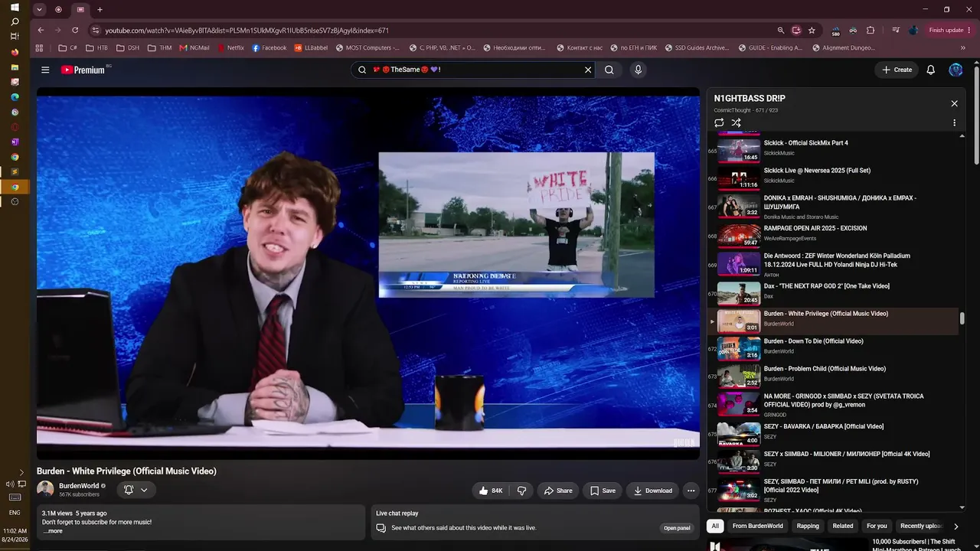The image size is (980, 551).
Task: Open playlist options three-dot menu
Action: pos(954,122)
